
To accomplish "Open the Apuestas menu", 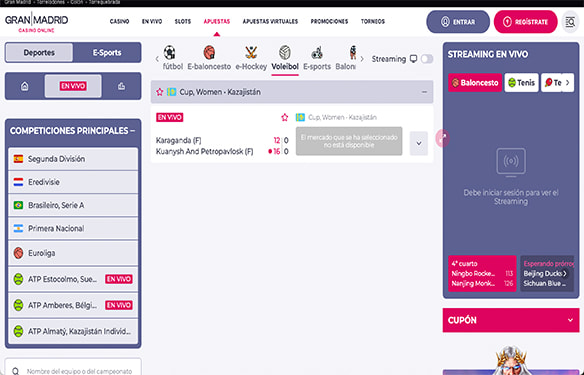I will pos(217,22).
